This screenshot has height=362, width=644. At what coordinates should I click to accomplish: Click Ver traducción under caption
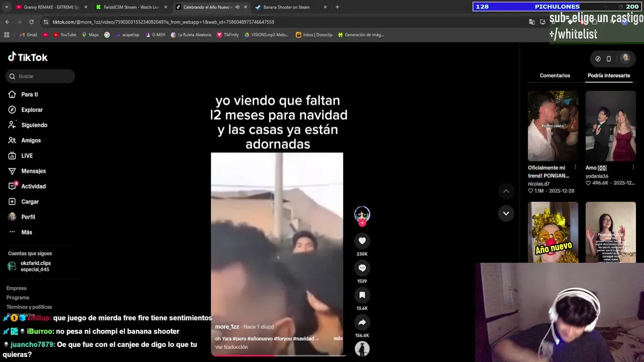coord(231,347)
